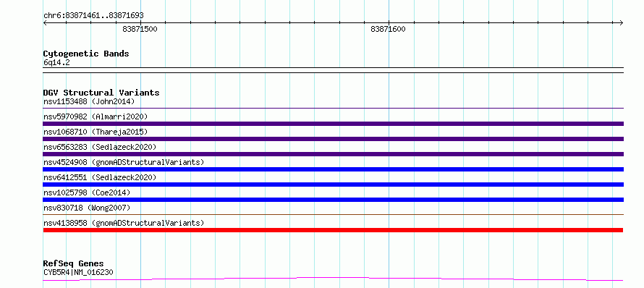Open nsv4524908 (gnomADStructuralVariants) label
The width and height of the screenshot is (644, 288).
(x=124, y=162)
